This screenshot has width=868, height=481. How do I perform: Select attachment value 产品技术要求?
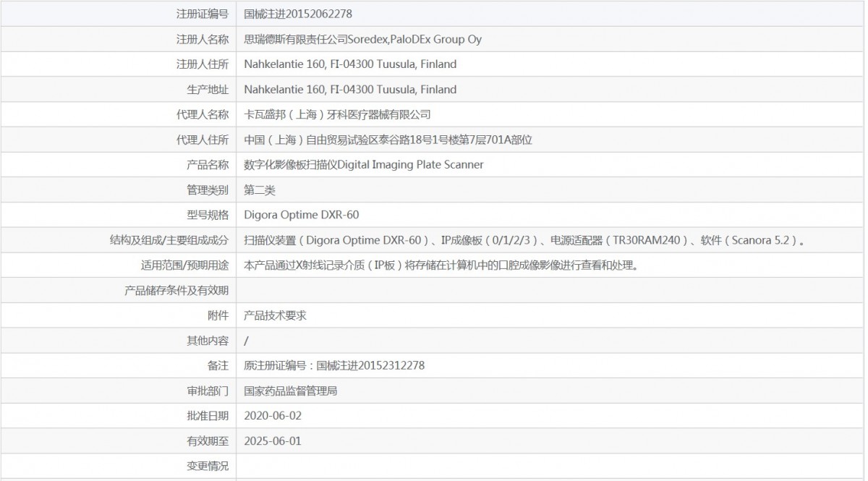point(276,315)
